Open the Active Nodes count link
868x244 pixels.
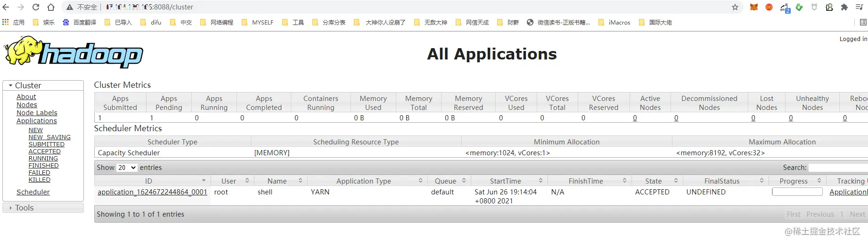click(635, 118)
